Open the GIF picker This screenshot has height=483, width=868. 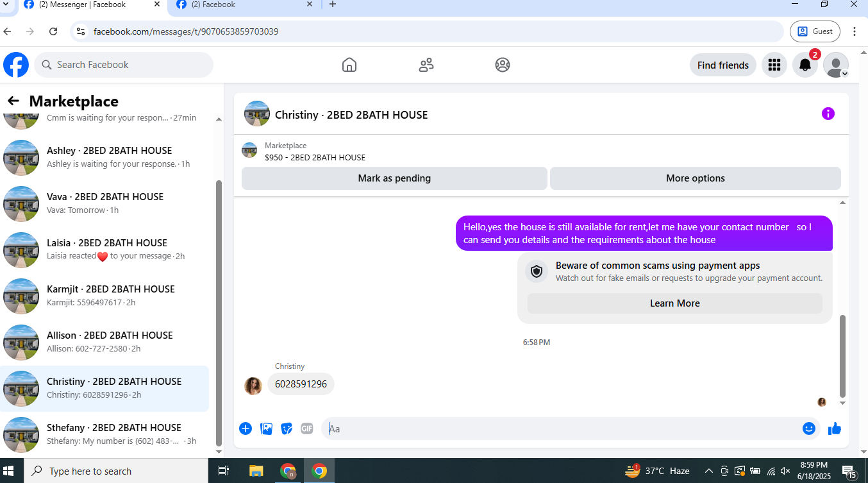pyautogui.click(x=307, y=428)
